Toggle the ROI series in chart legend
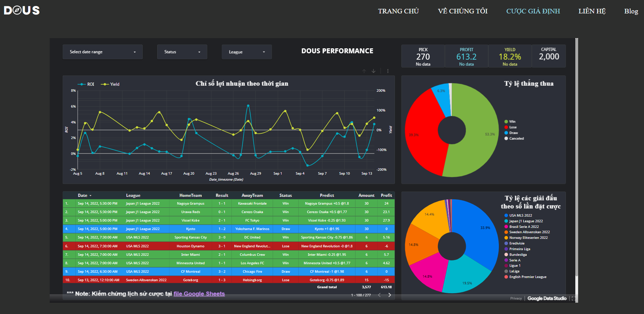Image resolution: width=644 pixels, height=314 pixels. [86, 84]
